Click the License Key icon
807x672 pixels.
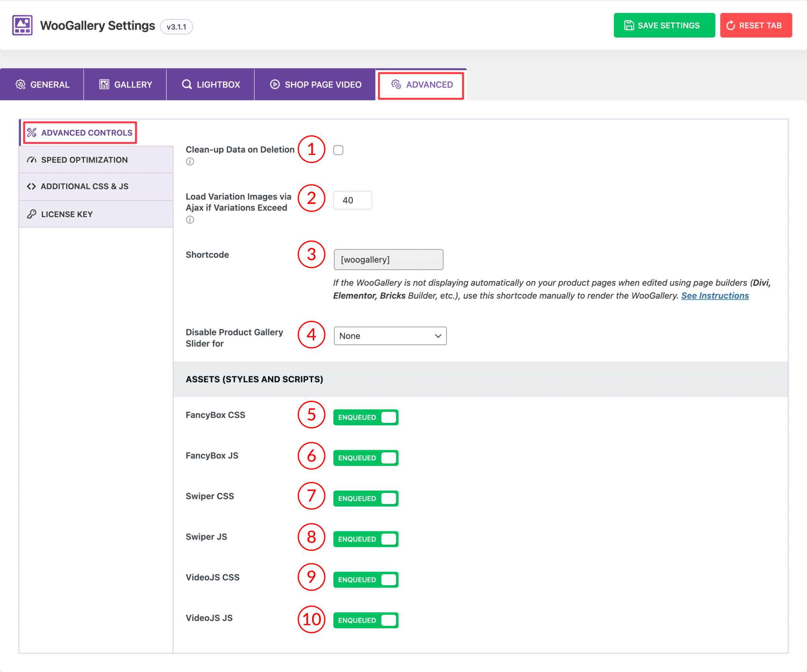[32, 214]
